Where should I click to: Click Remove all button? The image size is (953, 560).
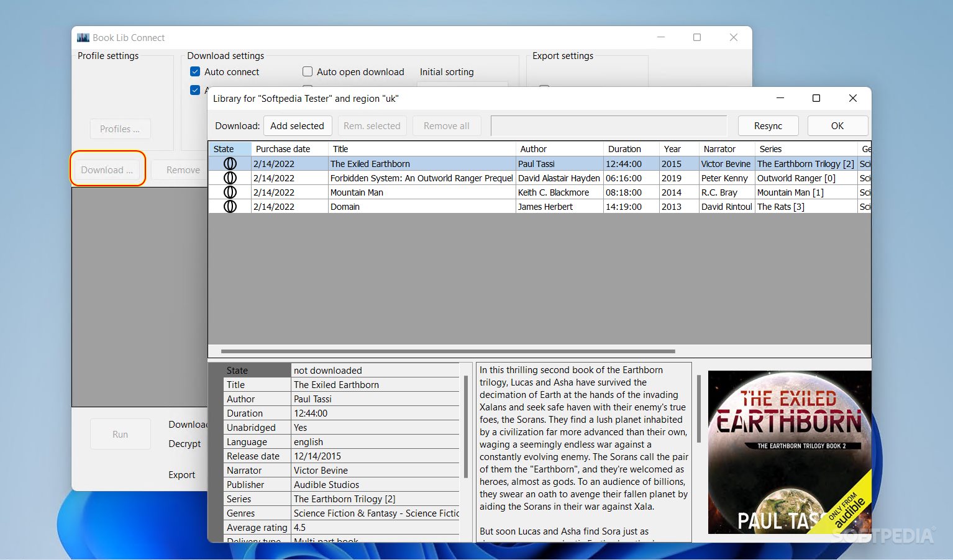click(x=447, y=126)
